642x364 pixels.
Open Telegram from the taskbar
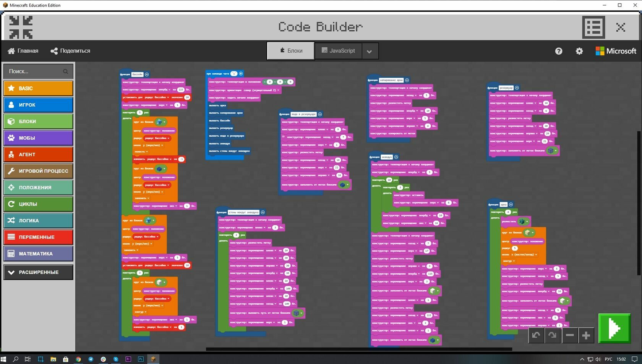(91, 359)
